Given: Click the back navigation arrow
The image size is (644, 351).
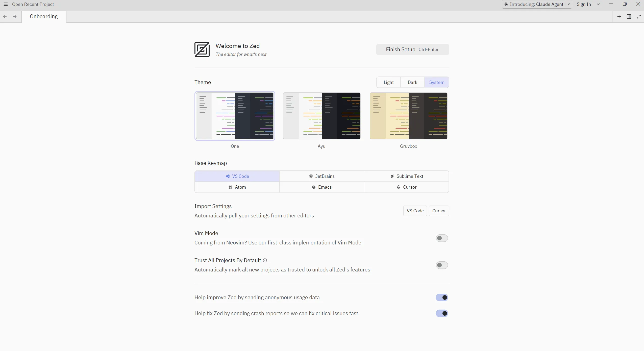Looking at the screenshot, I should click(x=5, y=16).
